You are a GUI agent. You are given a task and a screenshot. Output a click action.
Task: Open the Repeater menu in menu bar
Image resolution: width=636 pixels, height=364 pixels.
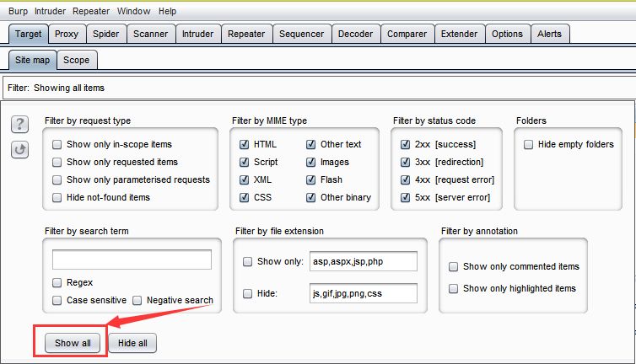(91, 11)
